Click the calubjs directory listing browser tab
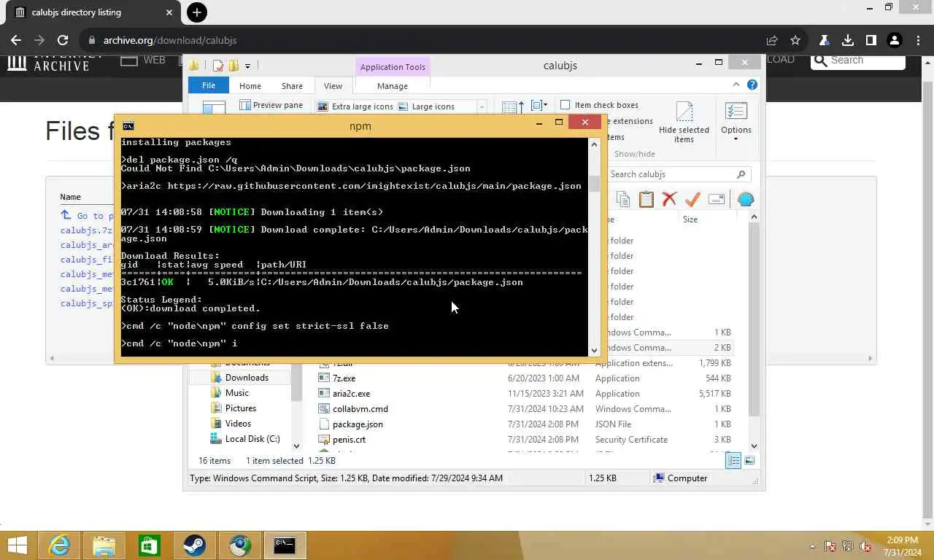Image resolution: width=934 pixels, height=560 pixels. click(x=90, y=12)
